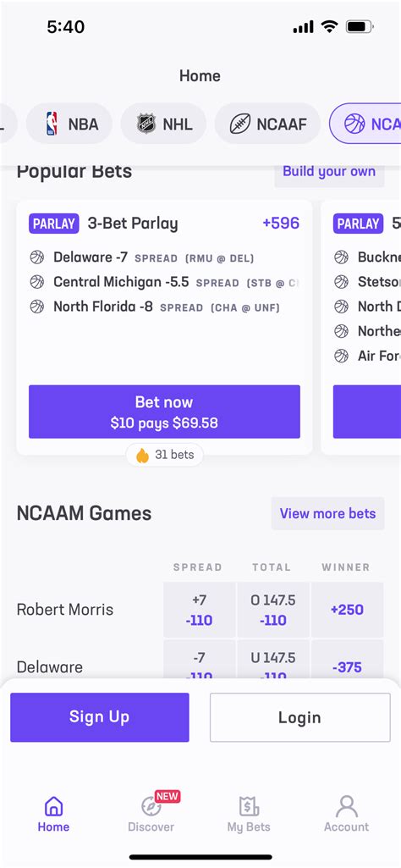401x868 pixels.
Task: Tap Bet now $10 pays $69.58
Action: point(164,412)
